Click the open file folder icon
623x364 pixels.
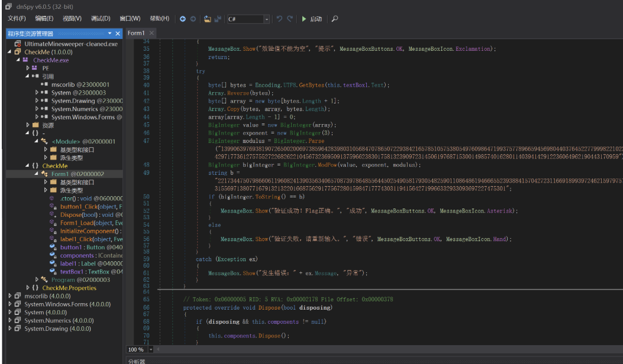click(208, 19)
